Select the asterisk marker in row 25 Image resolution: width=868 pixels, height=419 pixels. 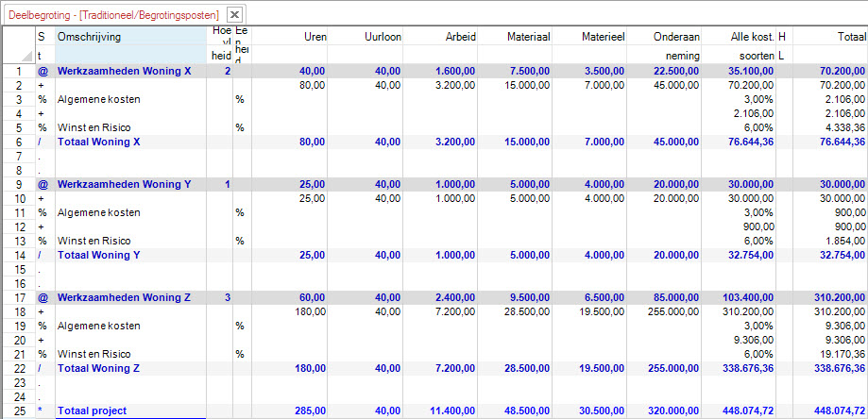[43, 411]
